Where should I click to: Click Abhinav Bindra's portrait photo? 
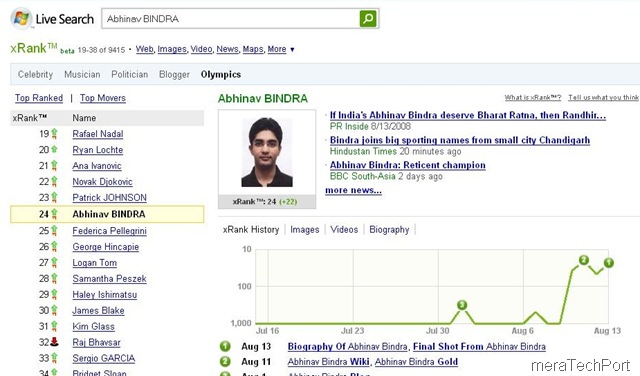click(x=267, y=152)
